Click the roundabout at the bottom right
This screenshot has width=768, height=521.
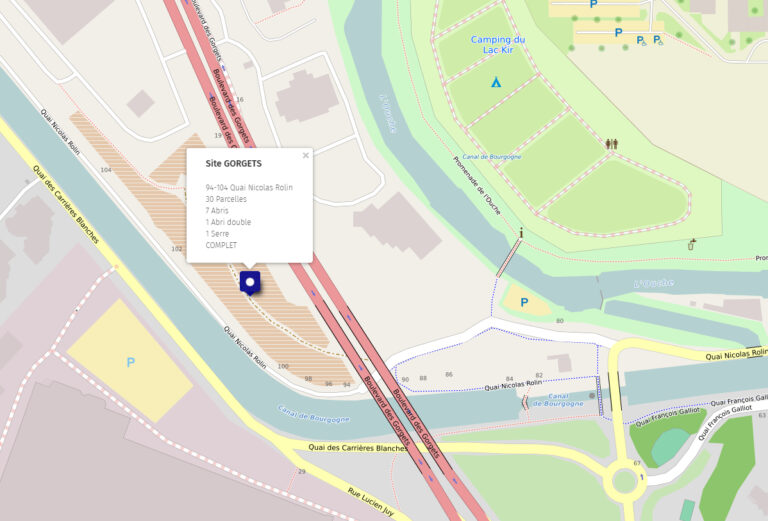coord(624,481)
